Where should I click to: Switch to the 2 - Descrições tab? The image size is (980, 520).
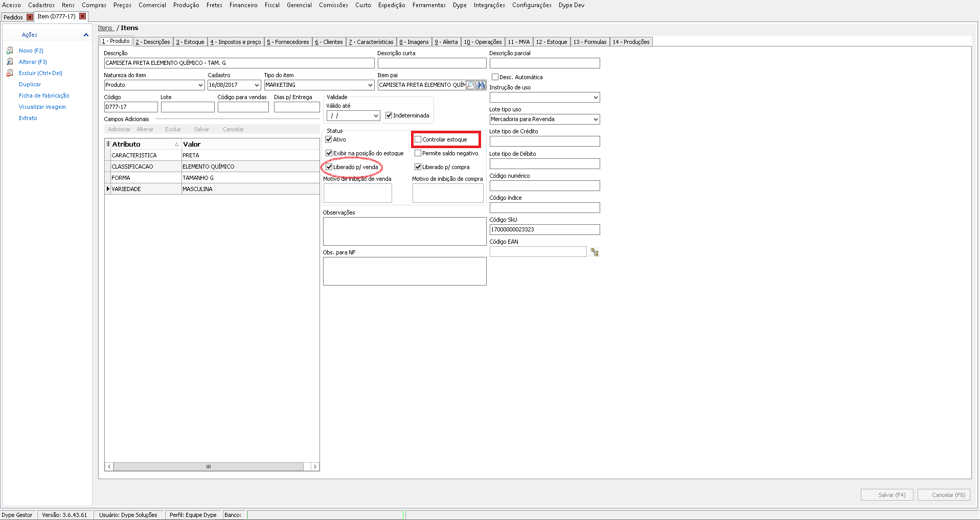(x=153, y=42)
